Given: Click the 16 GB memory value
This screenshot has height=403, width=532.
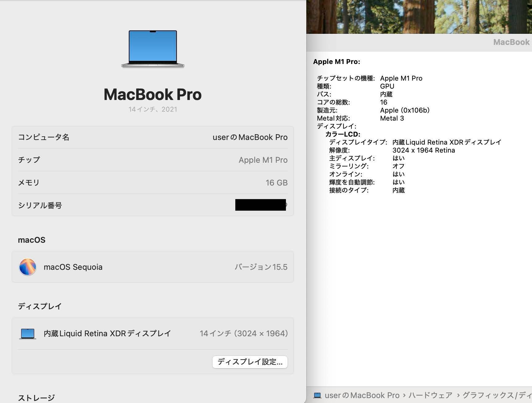Looking at the screenshot, I should [x=276, y=183].
